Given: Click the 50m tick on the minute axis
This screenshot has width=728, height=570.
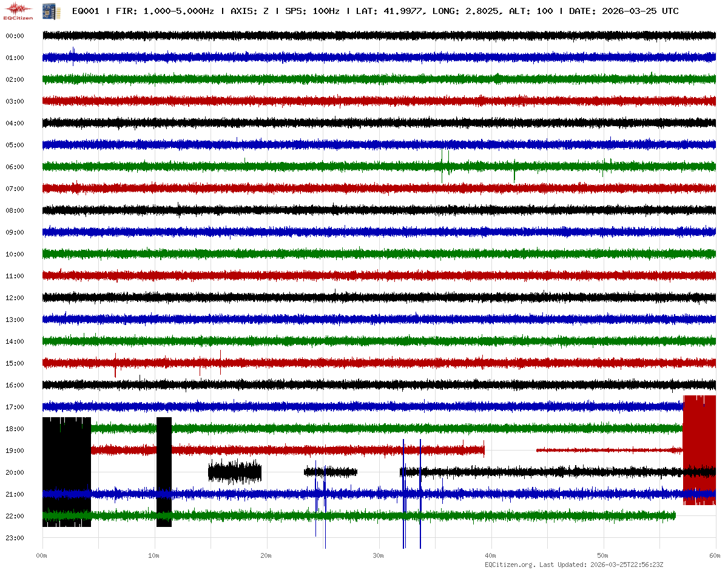Looking at the screenshot, I should (x=603, y=555).
